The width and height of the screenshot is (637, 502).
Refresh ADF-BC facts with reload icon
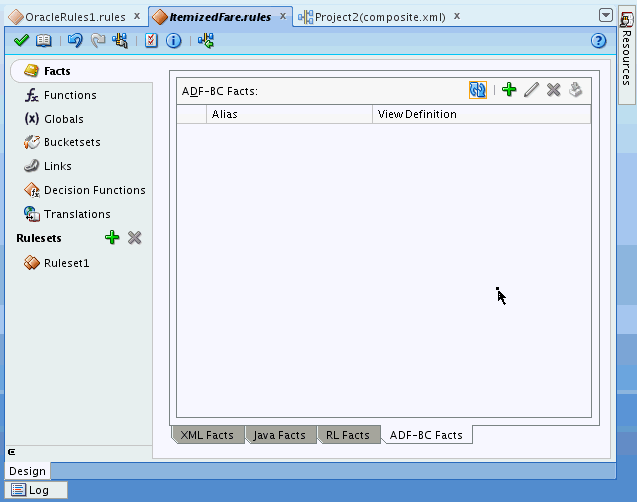click(x=478, y=90)
